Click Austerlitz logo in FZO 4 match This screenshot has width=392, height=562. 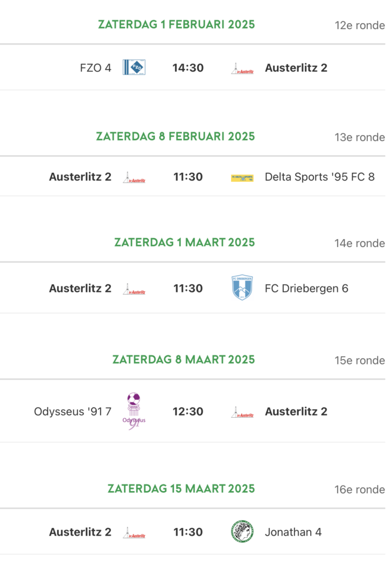[242, 68]
